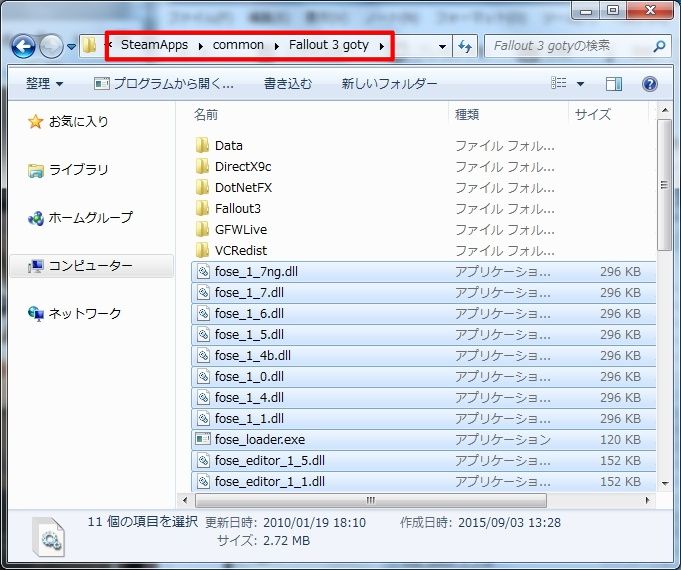
Task: Select file fose_1_4b.dll
Action: click(423, 355)
